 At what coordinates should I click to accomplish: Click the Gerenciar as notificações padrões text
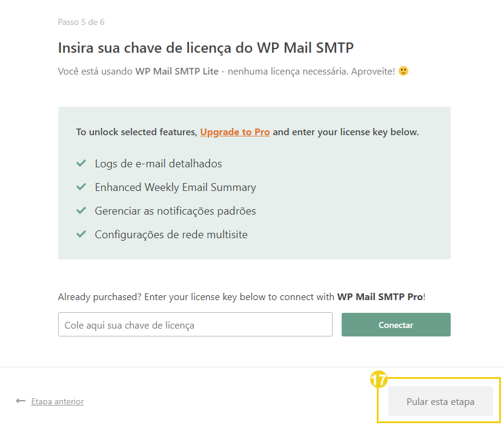click(x=175, y=211)
